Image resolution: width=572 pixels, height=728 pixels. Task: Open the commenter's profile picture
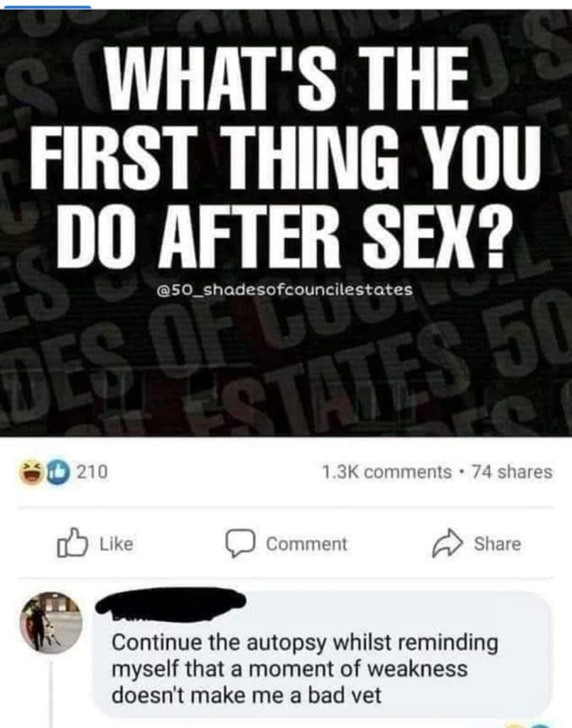coord(50,623)
